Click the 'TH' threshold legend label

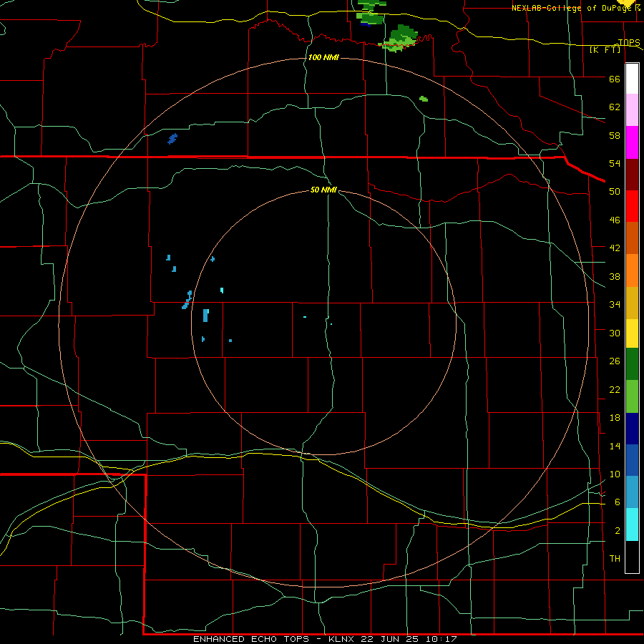point(615,559)
